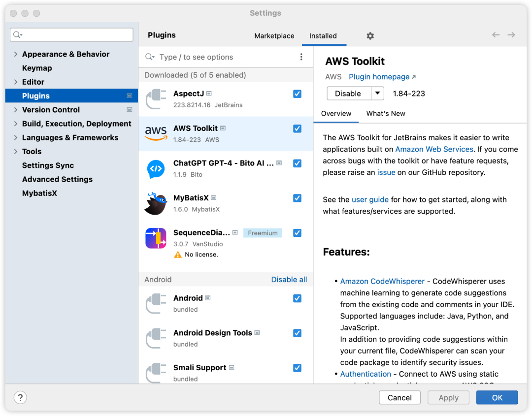Select Keymap in settings tree
532x416 pixels.
coord(37,68)
